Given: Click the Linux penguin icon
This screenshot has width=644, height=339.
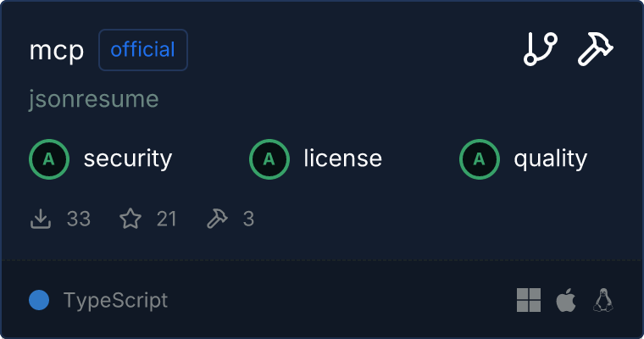Looking at the screenshot, I should click(603, 300).
